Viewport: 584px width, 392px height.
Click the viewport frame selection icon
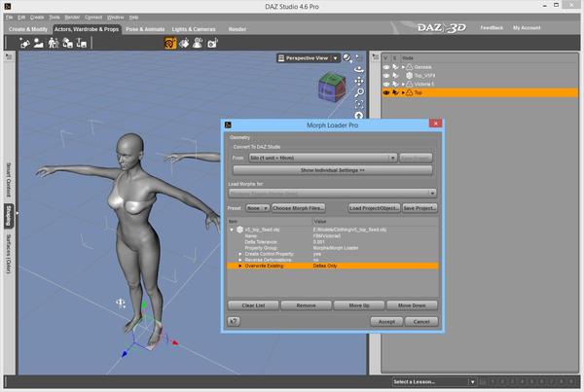359,104
